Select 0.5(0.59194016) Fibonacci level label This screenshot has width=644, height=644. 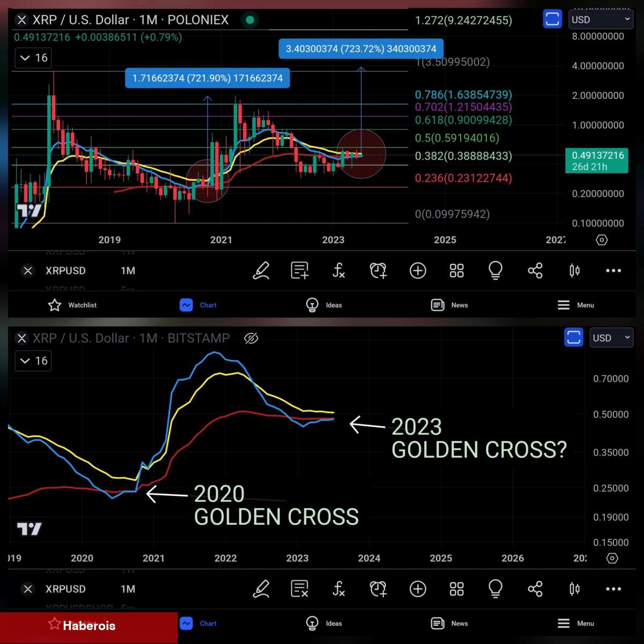point(457,138)
